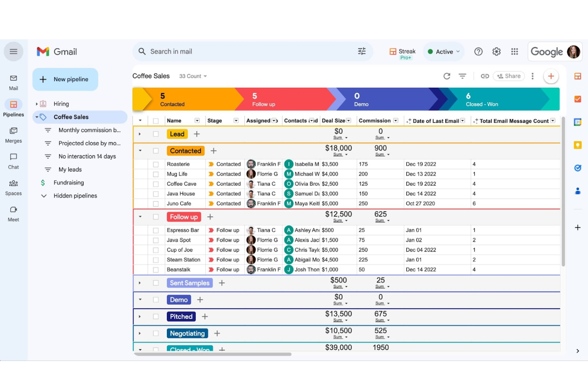Open the Google apps grid

514,52
